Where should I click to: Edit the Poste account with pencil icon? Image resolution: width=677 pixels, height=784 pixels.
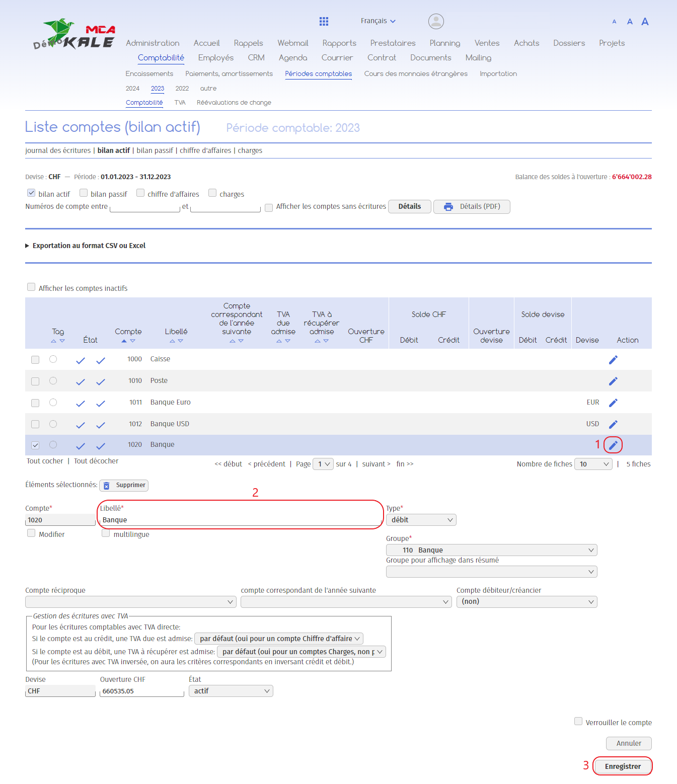[613, 381]
